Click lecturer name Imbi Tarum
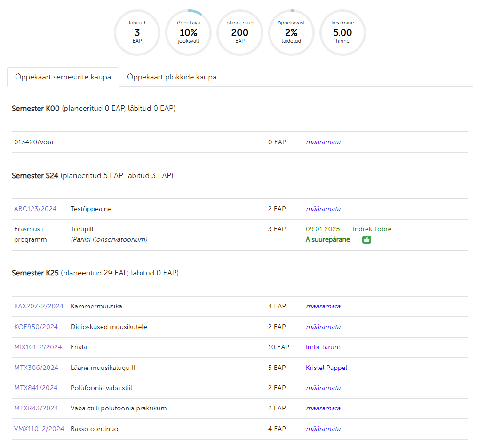Viewport: 485px width, 448px height. (323, 347)
